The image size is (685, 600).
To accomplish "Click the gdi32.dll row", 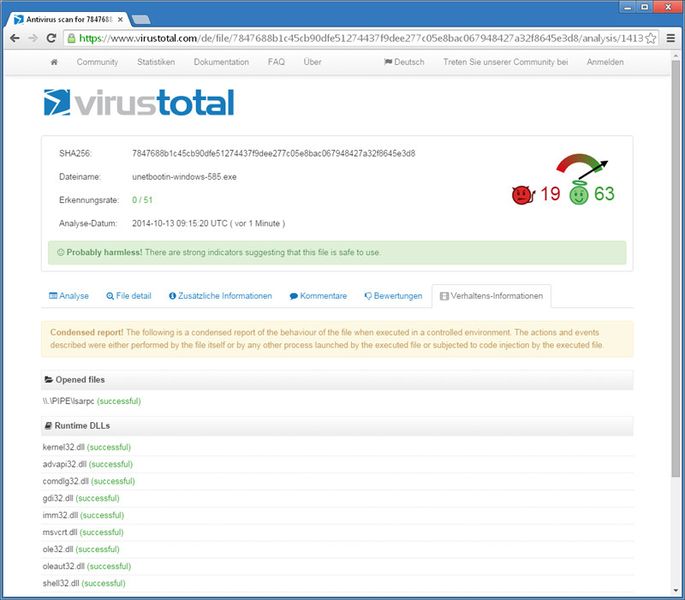I will click(x=337, y=498).
